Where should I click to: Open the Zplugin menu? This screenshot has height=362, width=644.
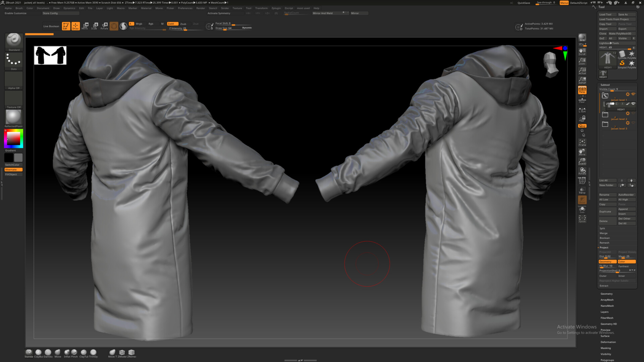point(276,8)
